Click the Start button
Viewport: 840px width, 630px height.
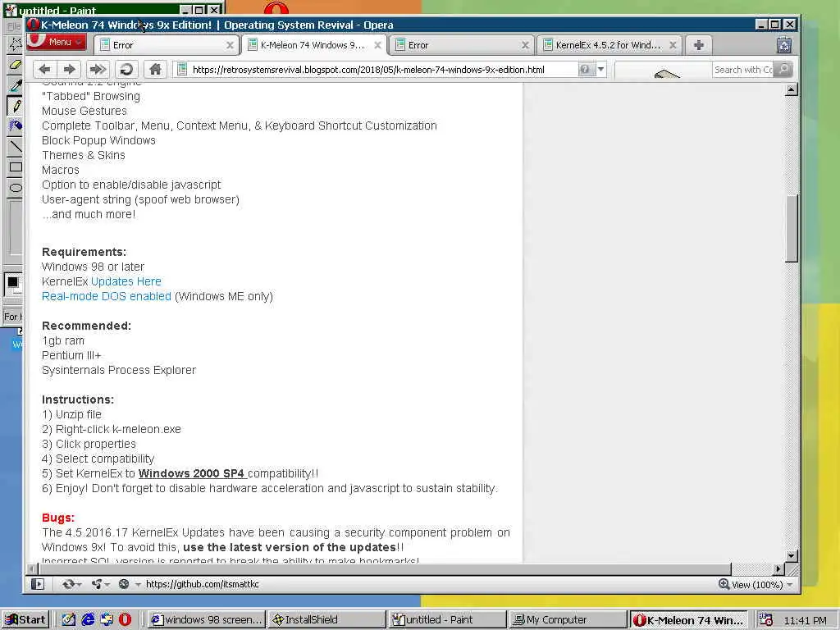click(25, 619)
